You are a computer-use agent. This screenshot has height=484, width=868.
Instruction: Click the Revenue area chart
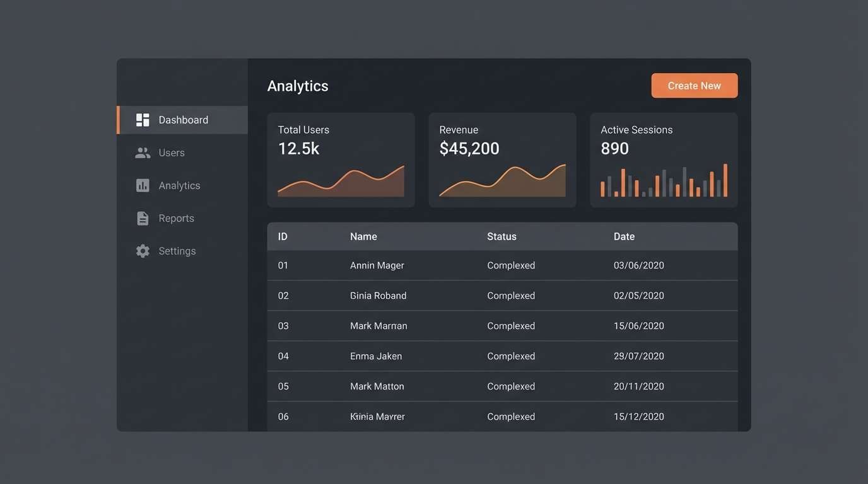pos(502,181)
